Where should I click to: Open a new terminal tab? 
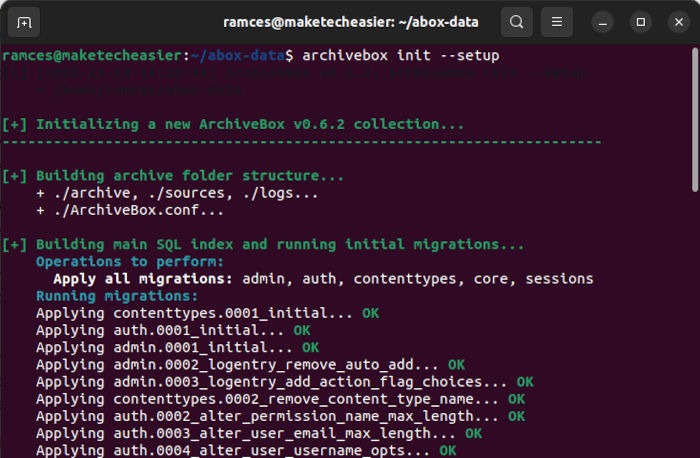click(x=24, y=22)
